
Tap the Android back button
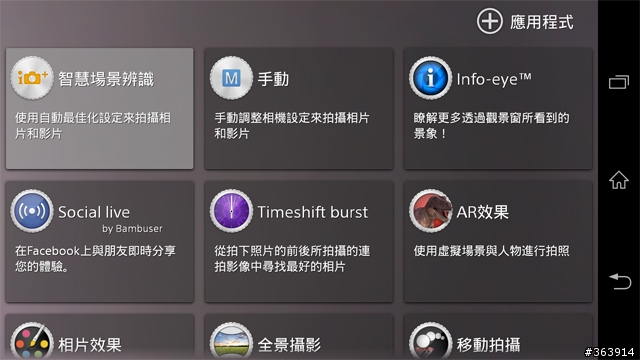[620, 281]
